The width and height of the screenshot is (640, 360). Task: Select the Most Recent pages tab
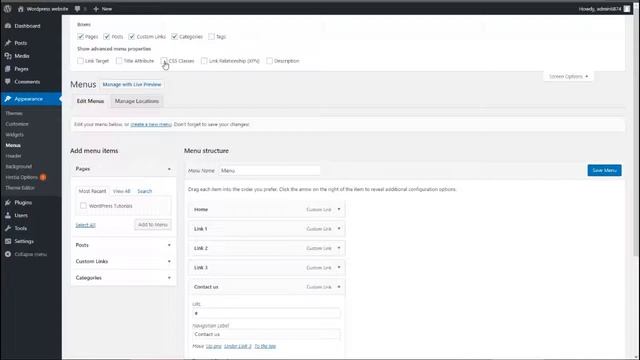click(x=92, y=191)
